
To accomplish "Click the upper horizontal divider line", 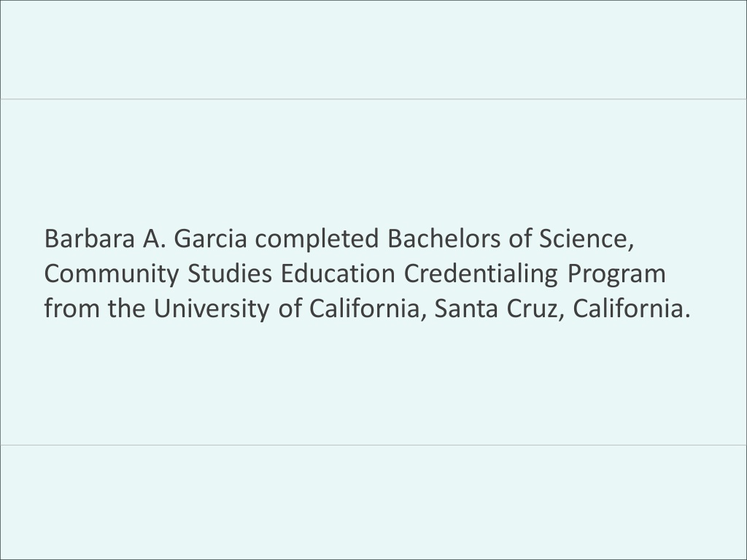I will 373,99.
